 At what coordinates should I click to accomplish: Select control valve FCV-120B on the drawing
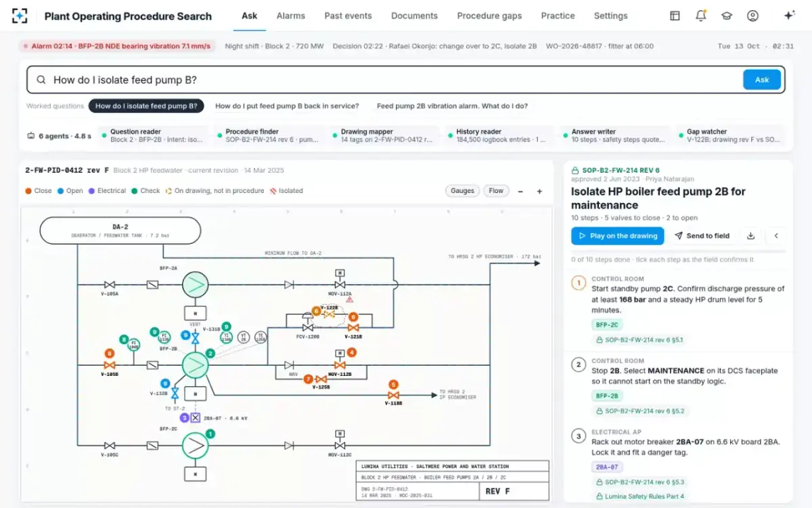(x=307, y=326)
